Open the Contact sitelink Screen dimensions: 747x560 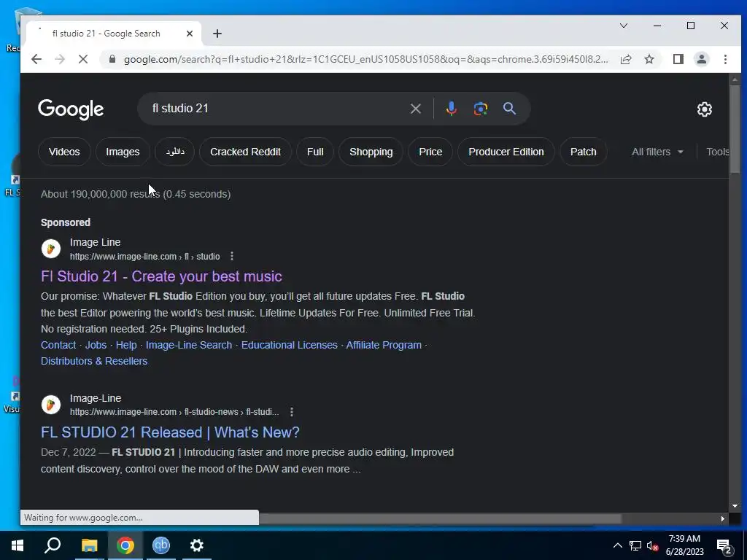(58, 345)
